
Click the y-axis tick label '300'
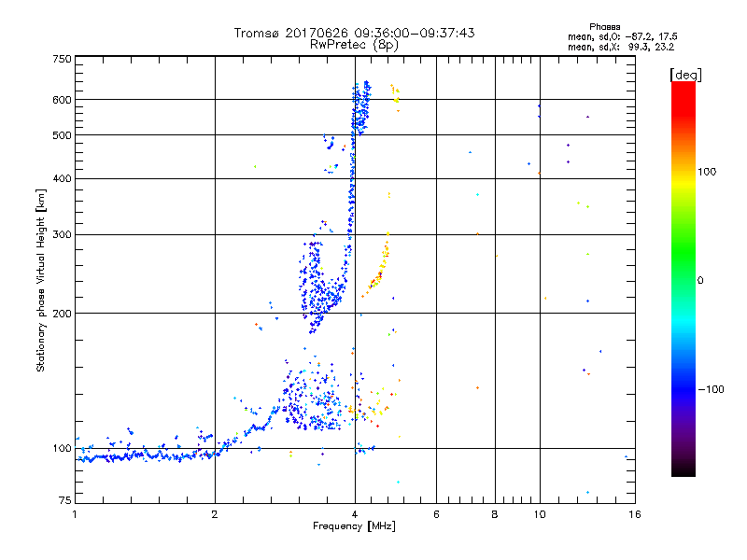tap(63, 235)
